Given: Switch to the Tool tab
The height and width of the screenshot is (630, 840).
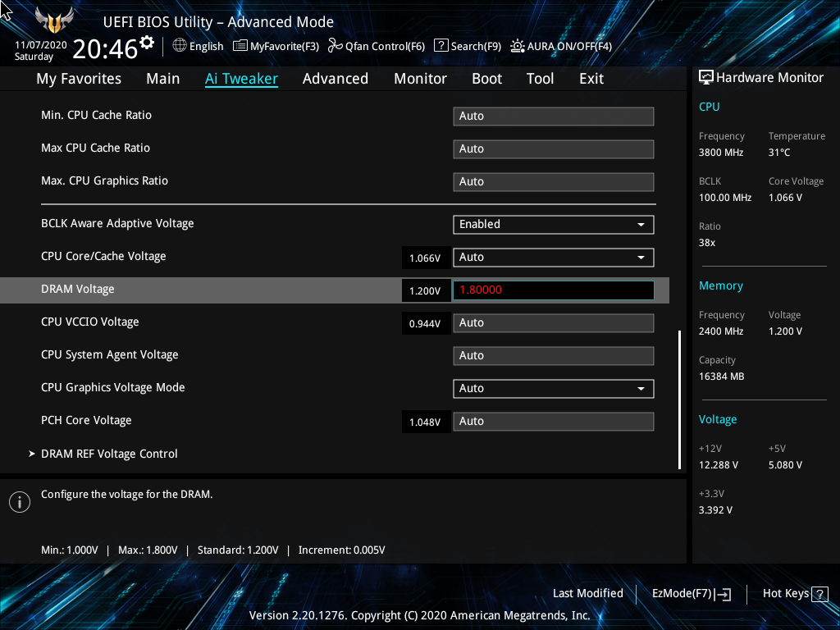Looking at the screenshot, I should [540, 78].
